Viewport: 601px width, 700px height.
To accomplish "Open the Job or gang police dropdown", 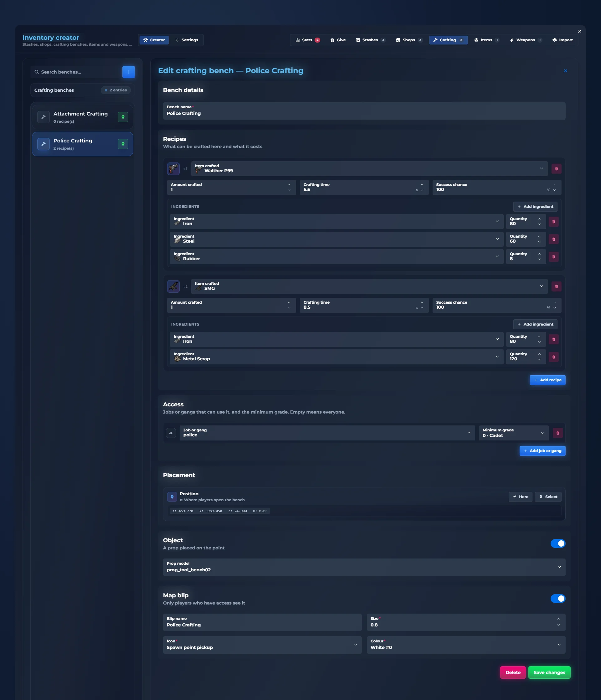I will click(x=327, y=433).
